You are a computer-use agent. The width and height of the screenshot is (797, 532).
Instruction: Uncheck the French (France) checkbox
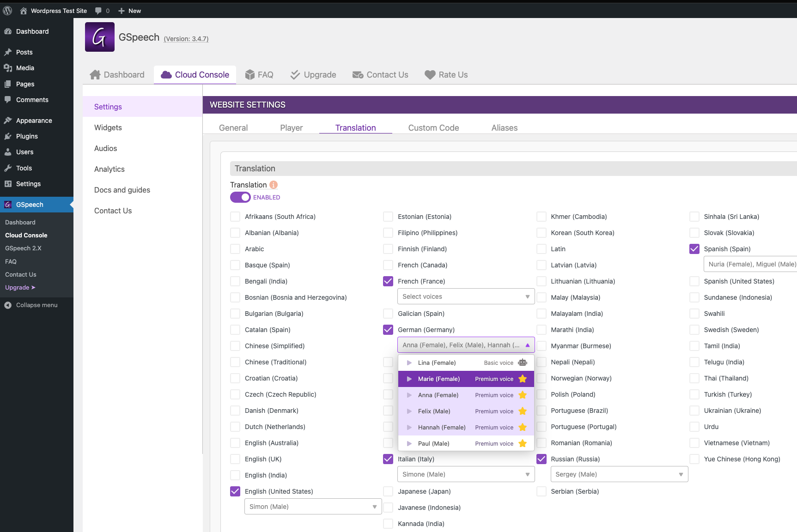pos(388,281)
